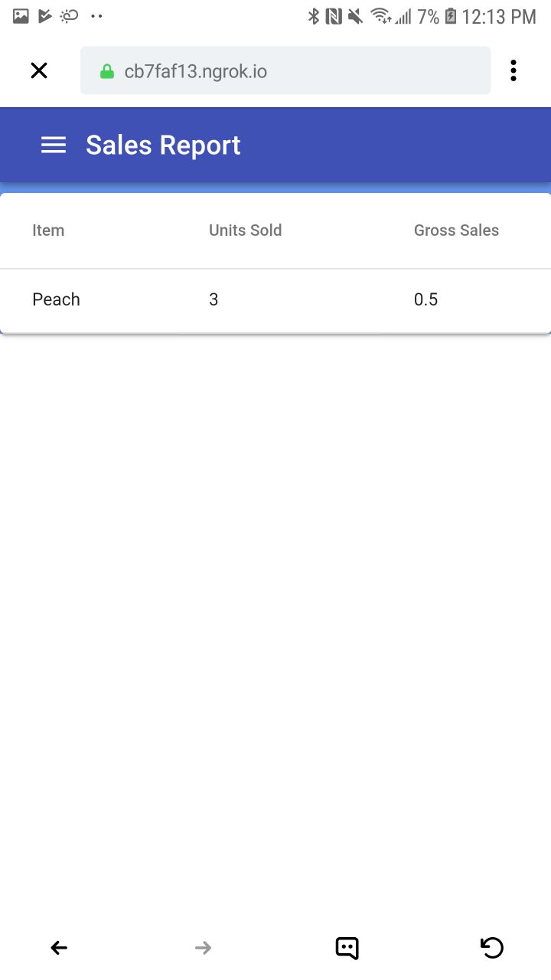Viewport: 551px width, 980px height.
Task: Tap the Bluetooth status bar icon
Action: [x=313, y=16]
